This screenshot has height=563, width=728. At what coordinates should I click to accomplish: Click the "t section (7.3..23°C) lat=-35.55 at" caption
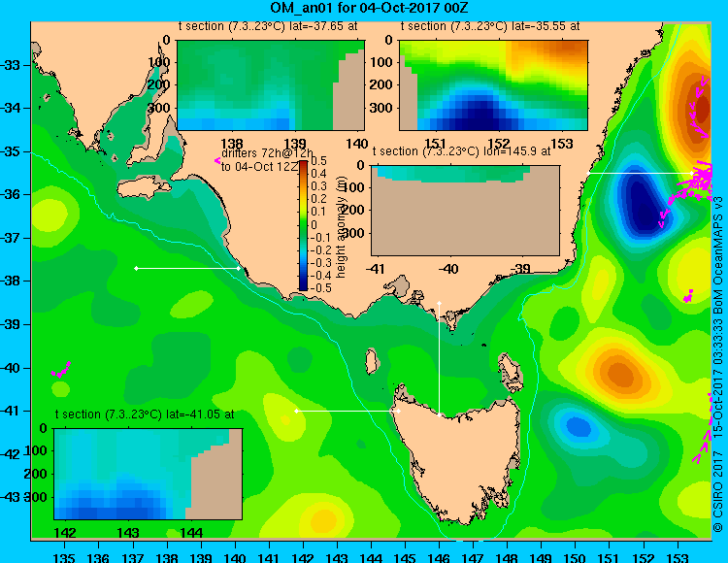coord(490,26)
